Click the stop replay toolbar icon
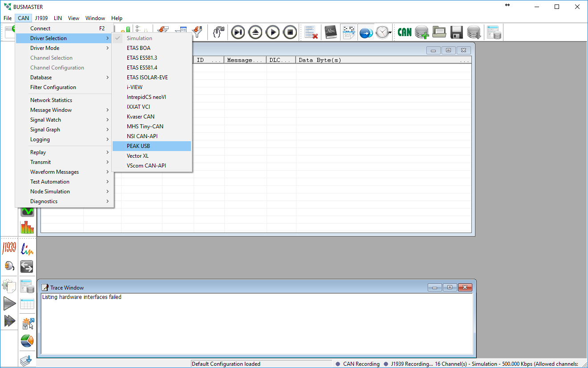Viewport: 588px width, 368px height. coord(290,32)
